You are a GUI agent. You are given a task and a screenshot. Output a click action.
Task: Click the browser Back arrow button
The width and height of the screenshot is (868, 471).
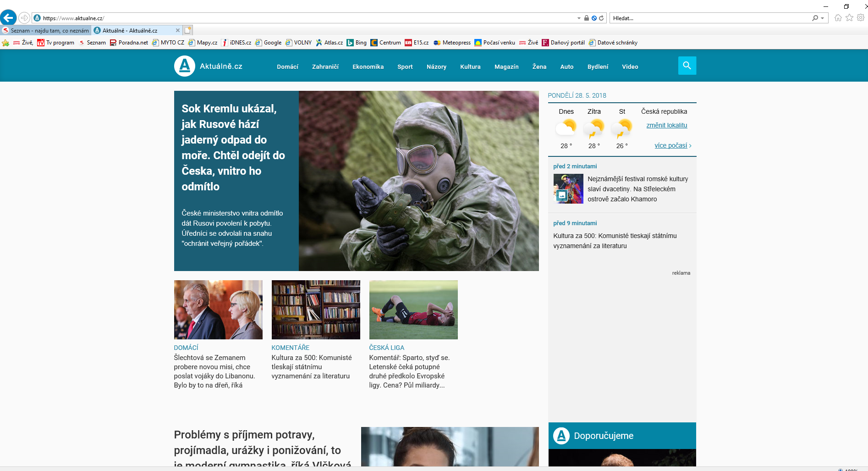click(x=8, y=18)
